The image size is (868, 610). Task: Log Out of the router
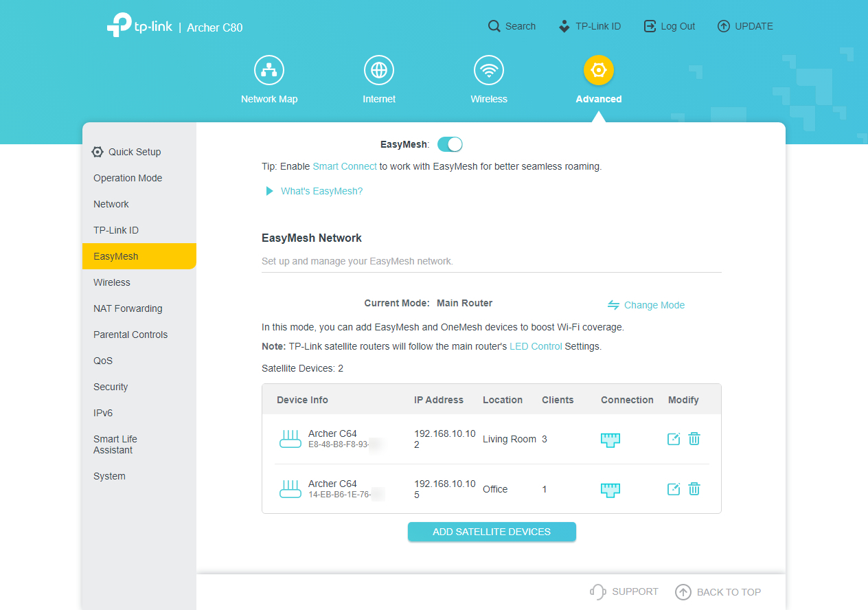[669, 26]
